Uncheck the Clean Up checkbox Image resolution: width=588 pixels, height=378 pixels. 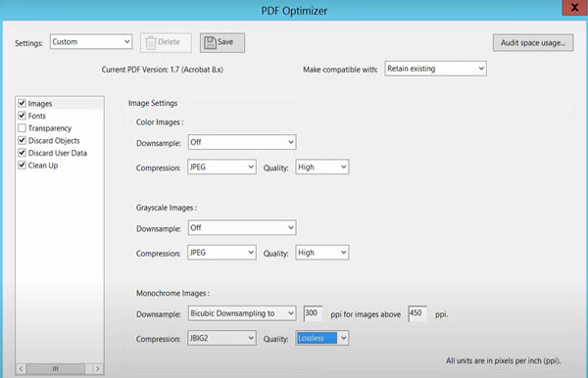click(x=23, y=165)
